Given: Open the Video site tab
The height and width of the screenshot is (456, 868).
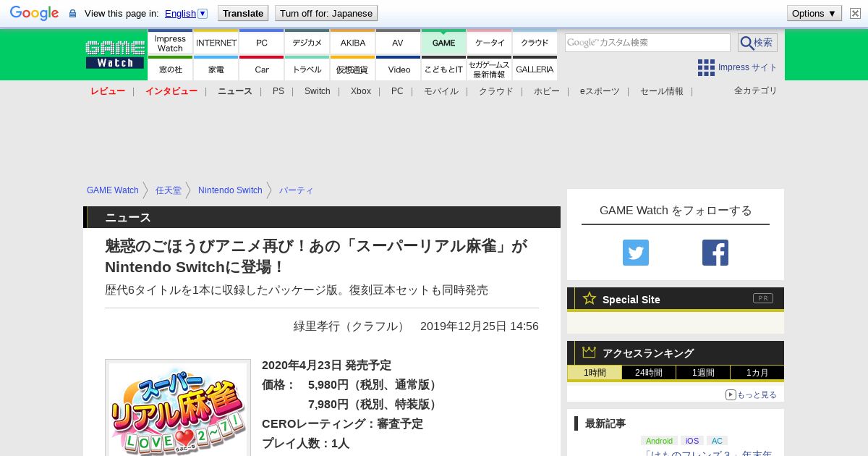Looking at the screenshot, I should (398, 69).
